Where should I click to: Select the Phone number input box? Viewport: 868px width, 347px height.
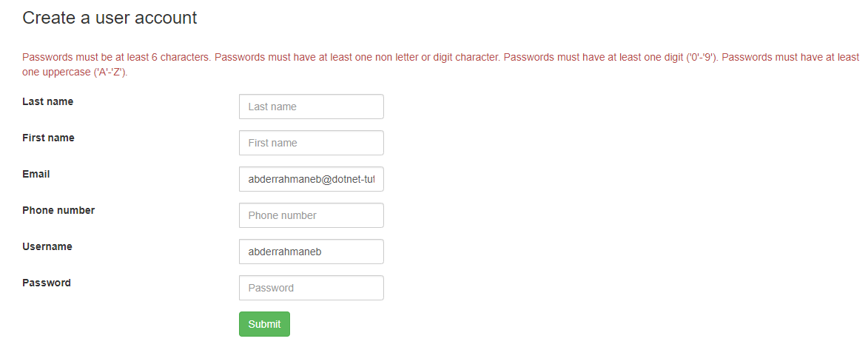(311, 215)
